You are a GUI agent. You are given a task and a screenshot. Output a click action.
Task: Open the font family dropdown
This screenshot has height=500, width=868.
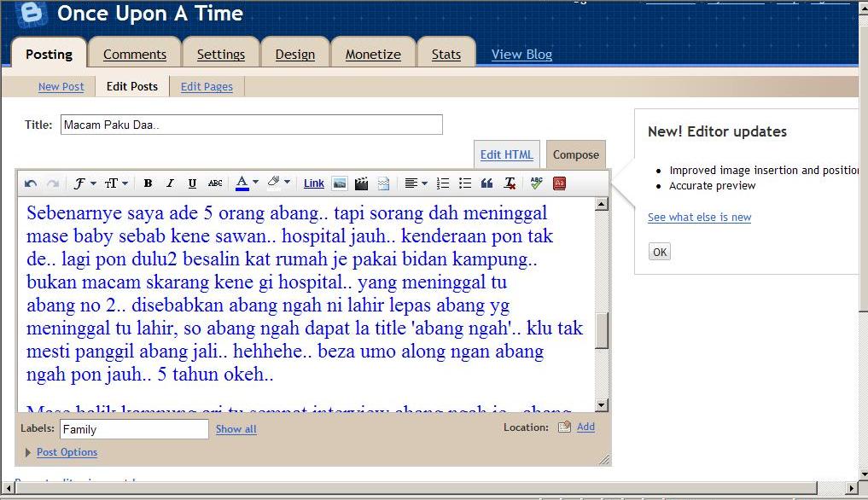84,183
